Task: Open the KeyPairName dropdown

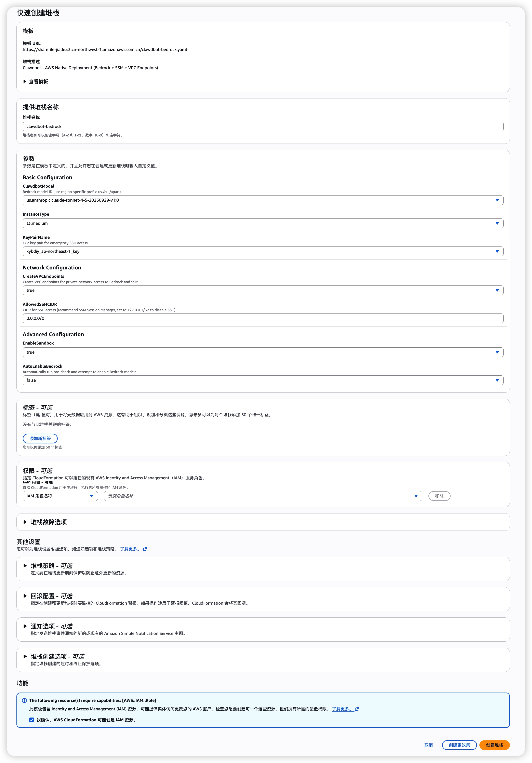Action: (x=263, y=251)
